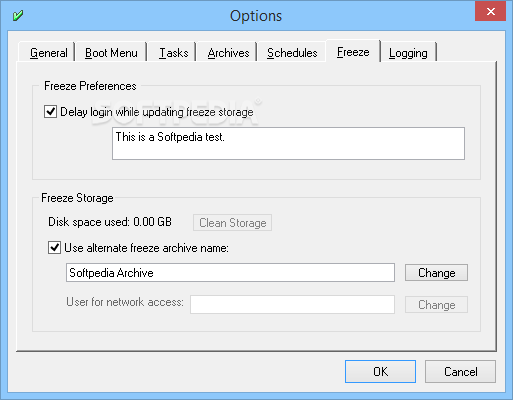Click the Softpedia test message text box
This screenshot has height=400, width=513.
pyautogui.click(x=288, y=143)
